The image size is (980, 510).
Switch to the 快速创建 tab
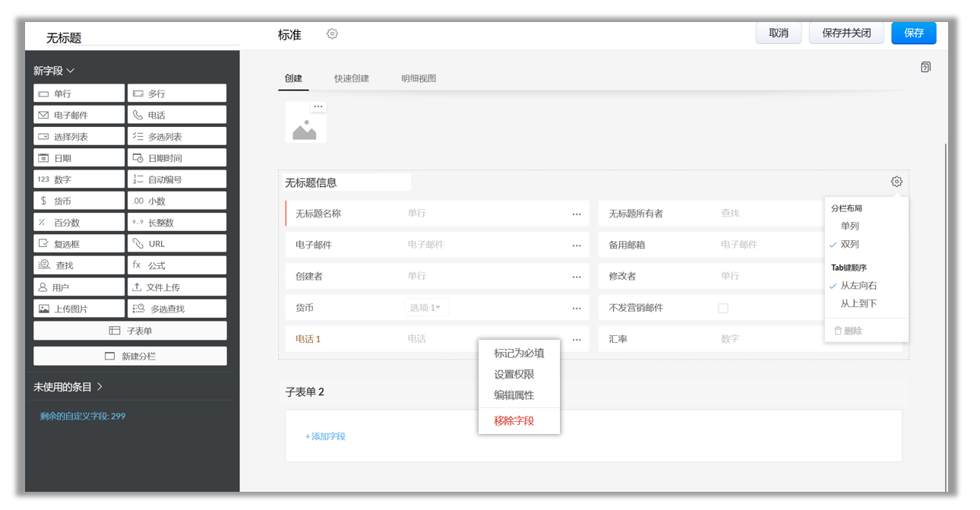351,78
